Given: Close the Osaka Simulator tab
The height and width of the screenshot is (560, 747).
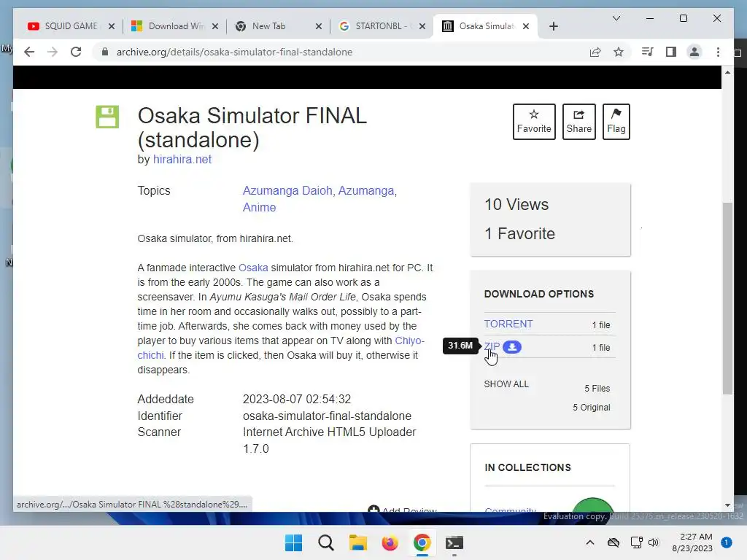Looking at the screenshot, I should pyautogui.click(x=525, y=26).
